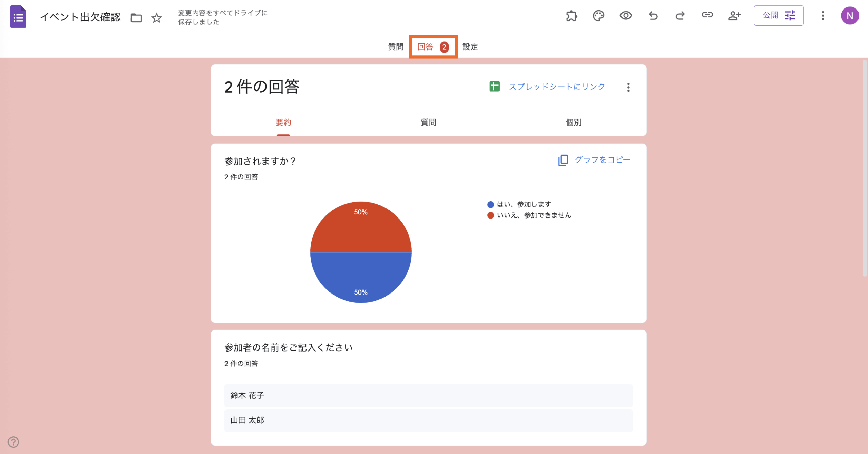Click the move to folder icon

136,18
